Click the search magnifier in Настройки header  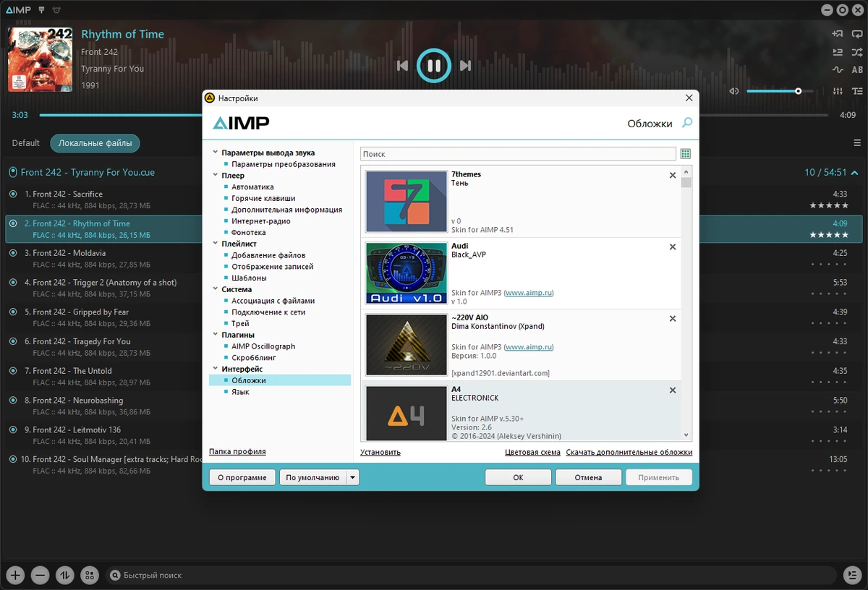click(687, 123)
